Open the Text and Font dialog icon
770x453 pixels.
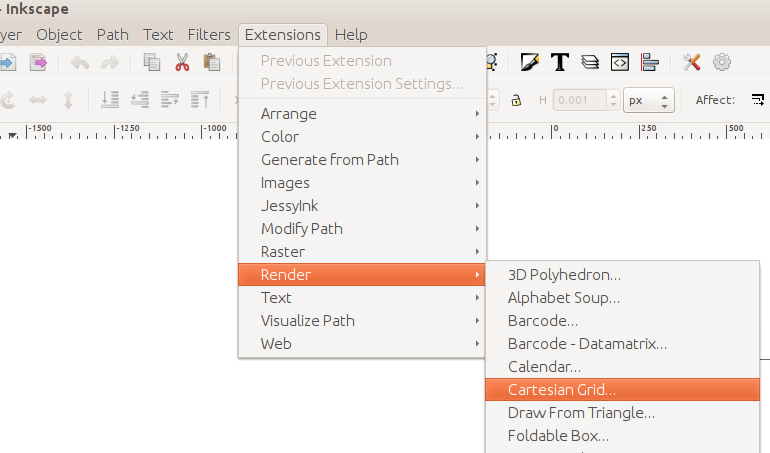[x=560, y=62]
